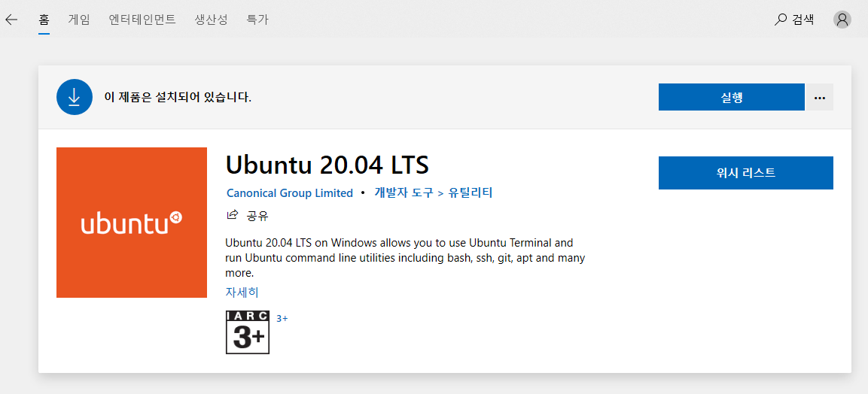This screenshot has height=394, width=868.
Task: Switch to the 게임 tab
Action: [x=78, y=20]
